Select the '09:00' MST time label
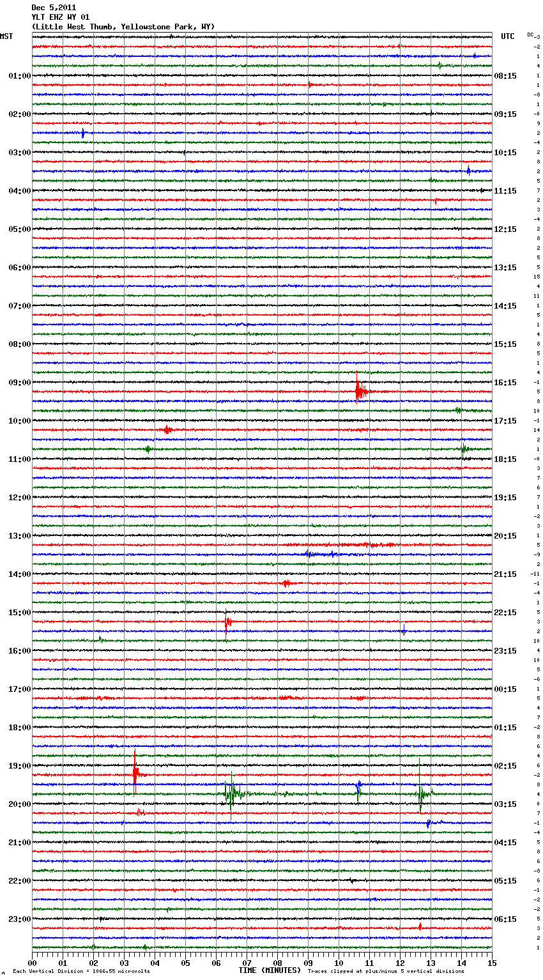This screenshot has height=980, width=543. (19, 383)
